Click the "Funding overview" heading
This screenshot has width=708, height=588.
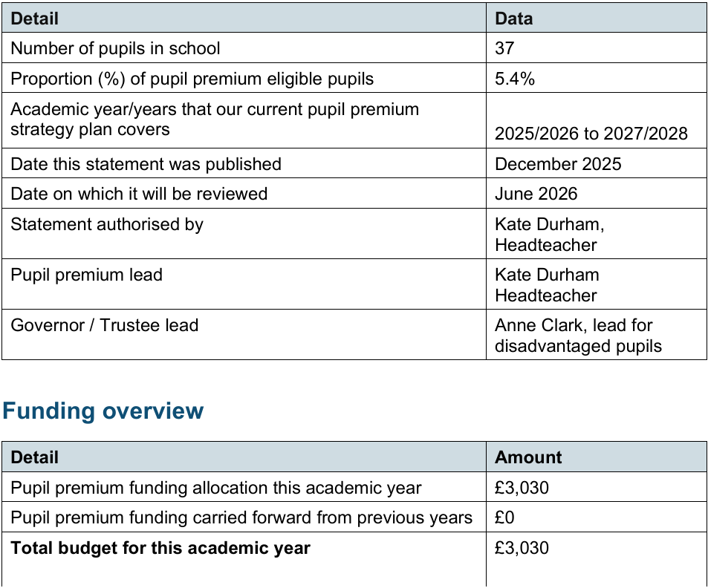point(103,411)
